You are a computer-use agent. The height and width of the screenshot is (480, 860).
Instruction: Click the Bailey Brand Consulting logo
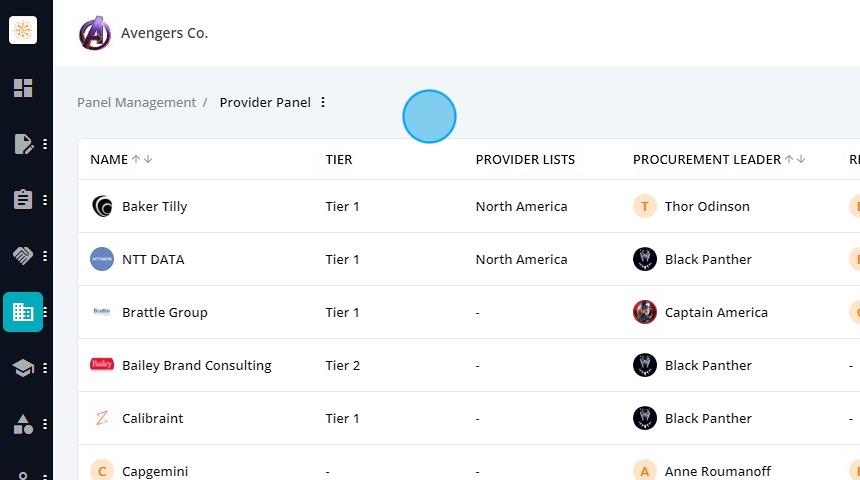[102, 364]
